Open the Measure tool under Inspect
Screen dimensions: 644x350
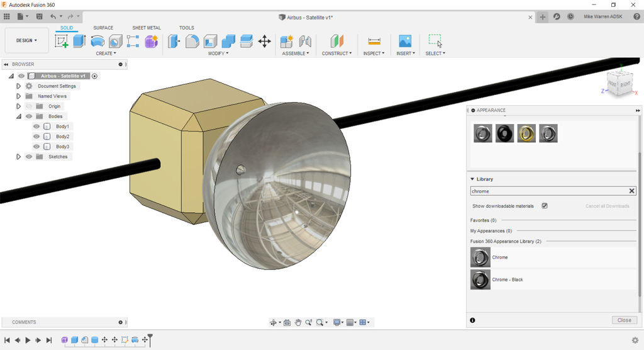pos(374,42)
